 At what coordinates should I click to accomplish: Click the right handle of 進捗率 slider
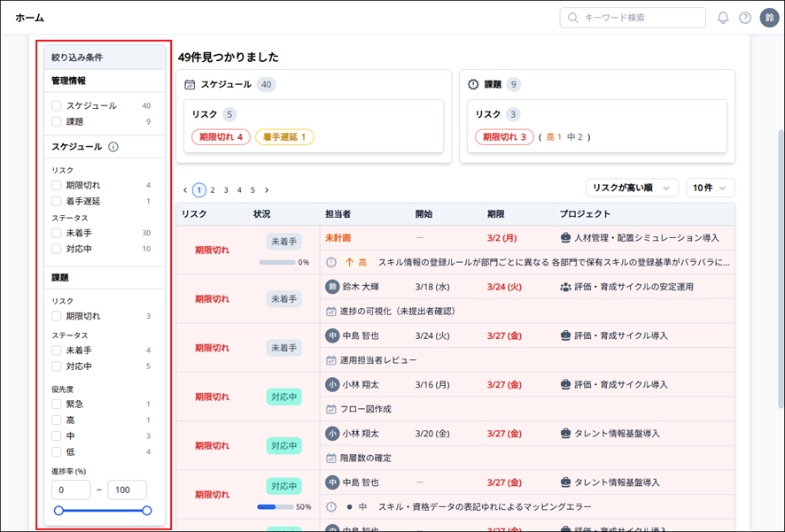click(x=147, y=511)
